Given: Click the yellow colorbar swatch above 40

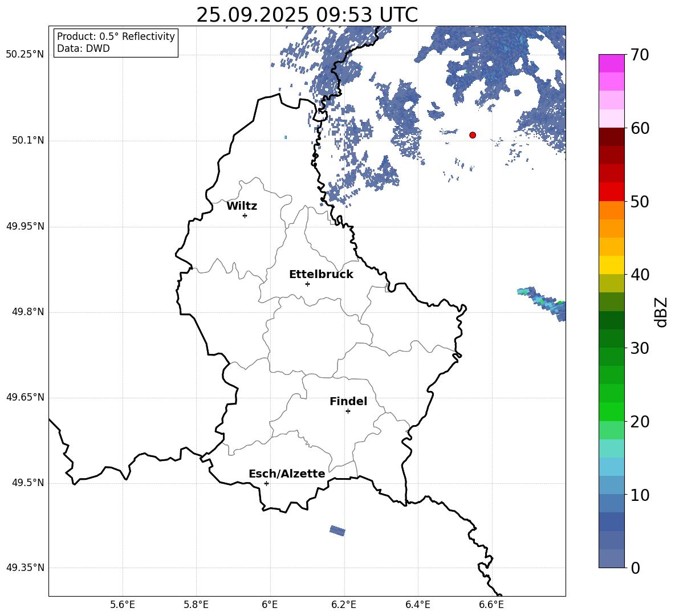Looking at the screenshot, I should click(612, 264).
